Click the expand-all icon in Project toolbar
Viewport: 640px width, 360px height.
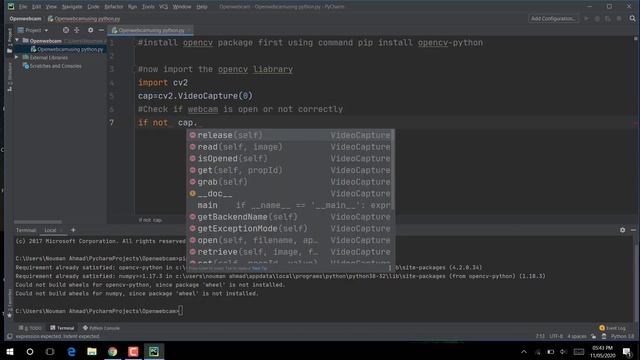tap(77, 30)
